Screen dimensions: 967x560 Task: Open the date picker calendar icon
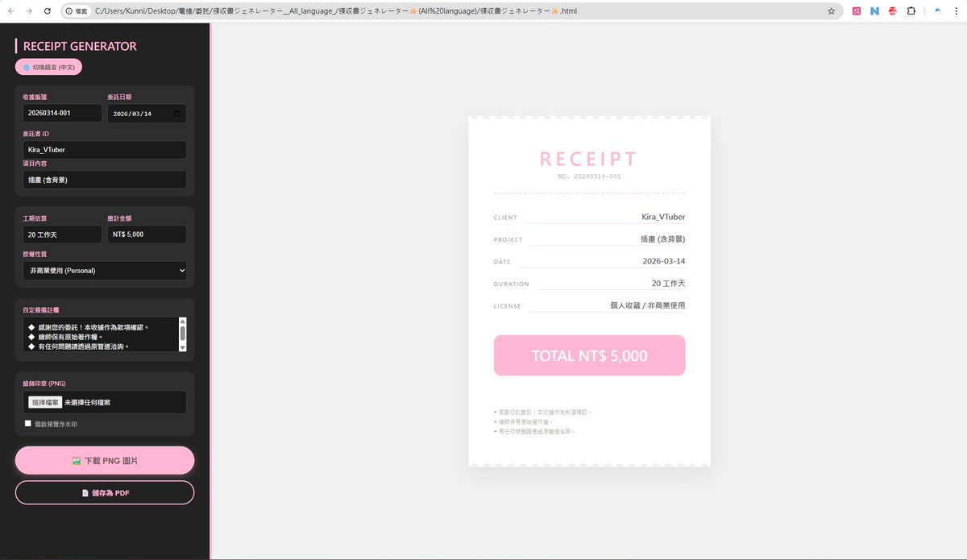177,114
